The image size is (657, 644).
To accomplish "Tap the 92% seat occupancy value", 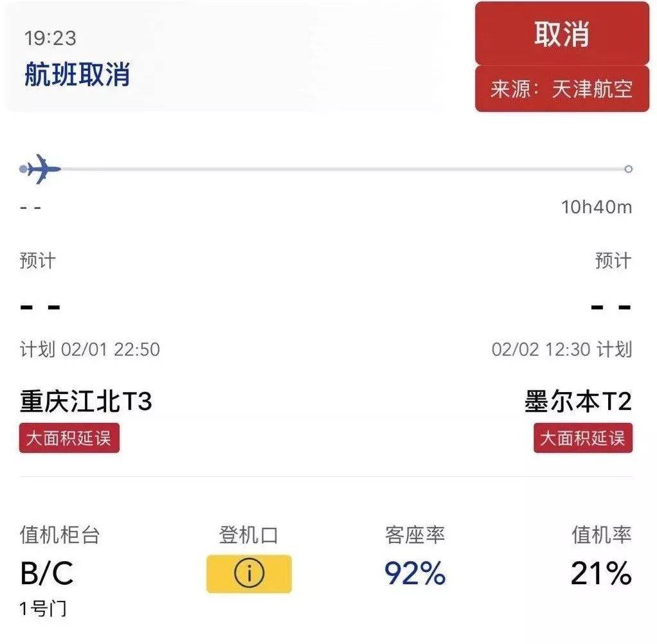I will tap(415, 573).
